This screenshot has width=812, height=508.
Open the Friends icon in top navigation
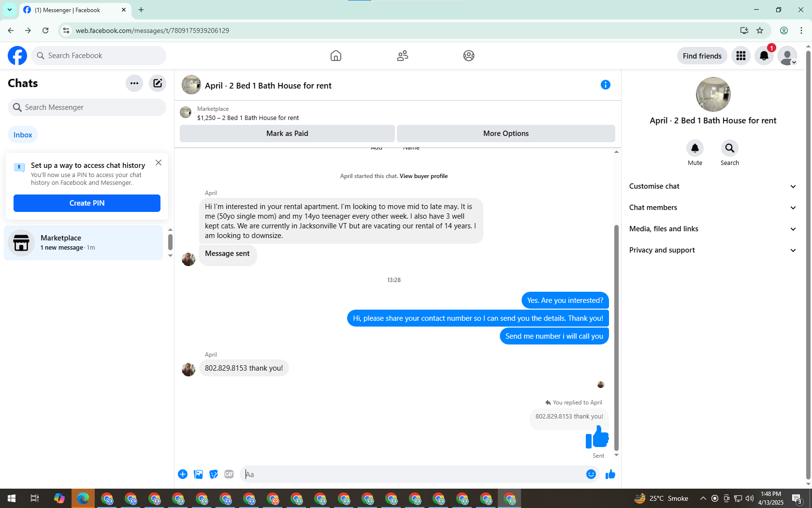(x=403, y=56)
